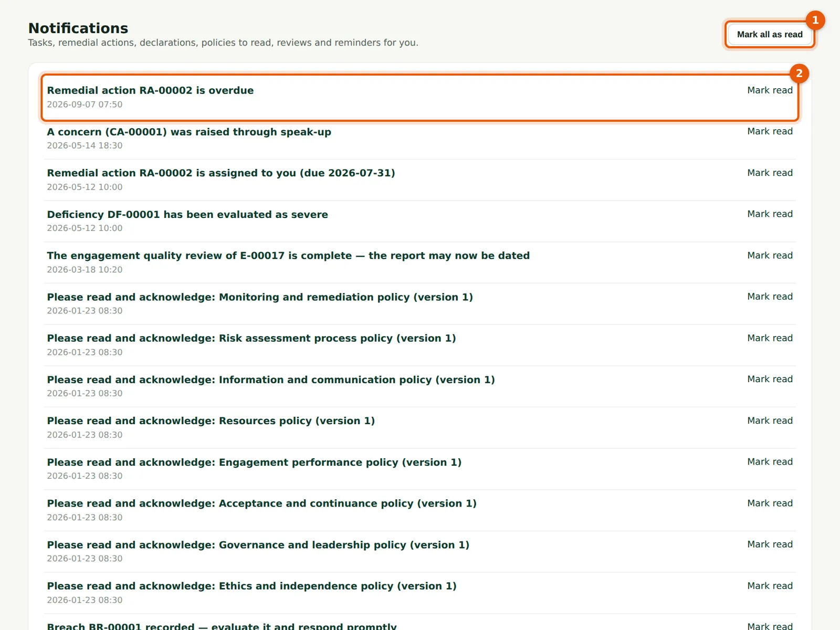This screenshot has width=840, height=630.
Task: Open the E-00017 engagement quality review notification
Action: [288, 256]
